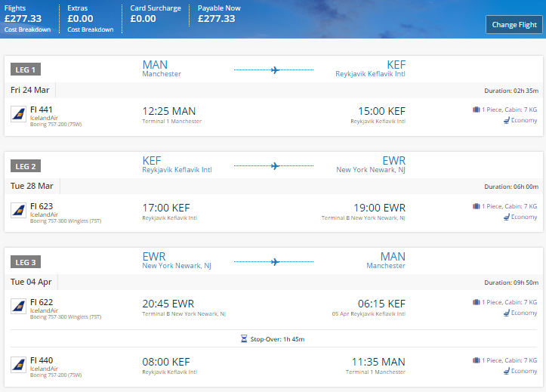Click Duration: 06h 00m text
546x392 pixels.
pos(511,187)
